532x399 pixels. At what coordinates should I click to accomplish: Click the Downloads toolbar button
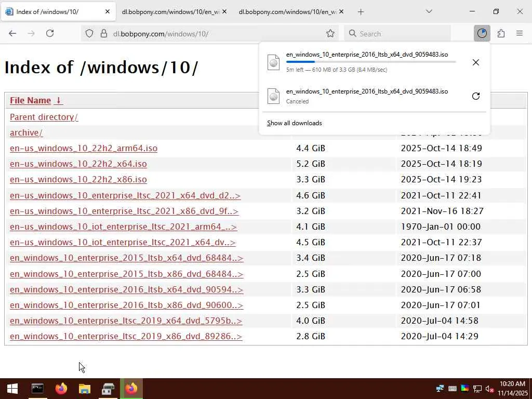coord(482,33)
